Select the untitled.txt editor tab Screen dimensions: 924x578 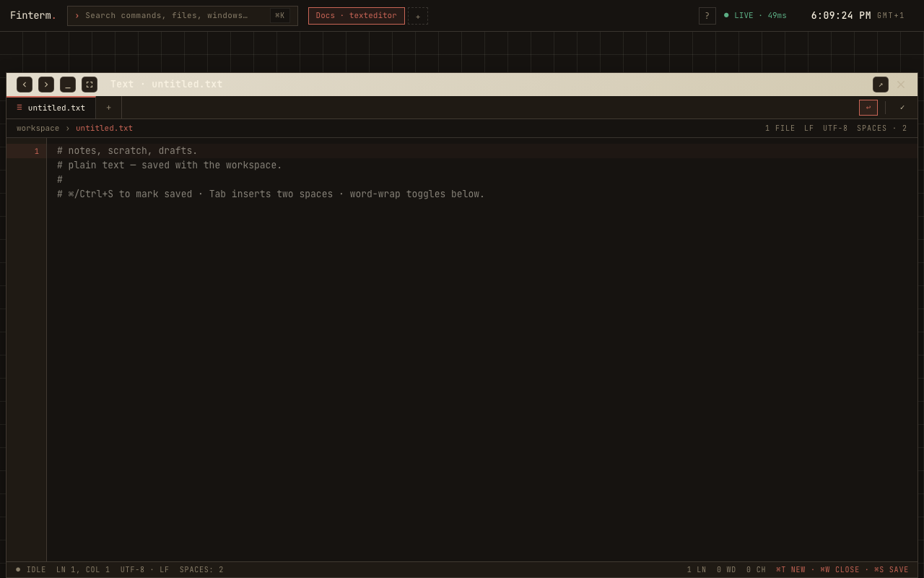tap(51, 108)
